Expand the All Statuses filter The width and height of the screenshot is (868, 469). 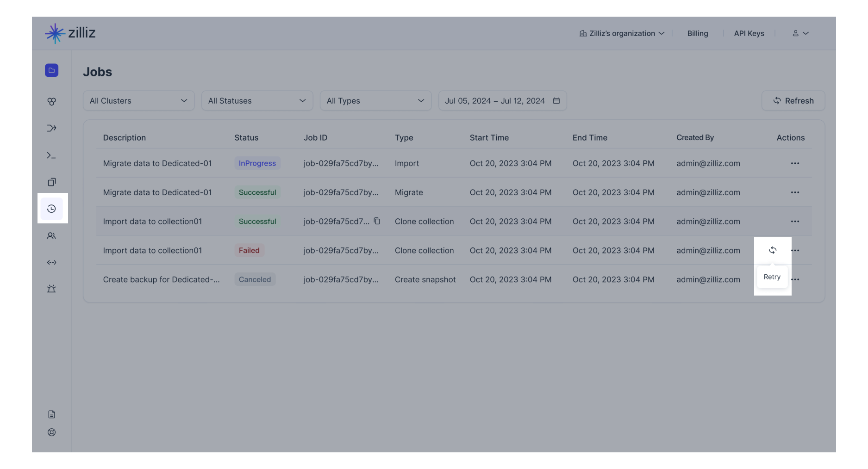[257, 101]
